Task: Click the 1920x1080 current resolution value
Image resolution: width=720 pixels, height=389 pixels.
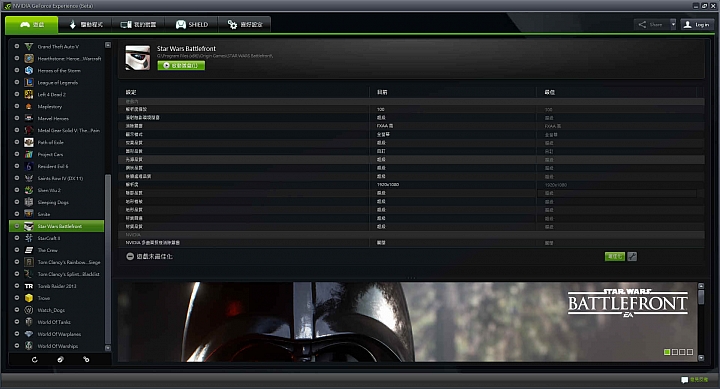Action: [388, 185]
